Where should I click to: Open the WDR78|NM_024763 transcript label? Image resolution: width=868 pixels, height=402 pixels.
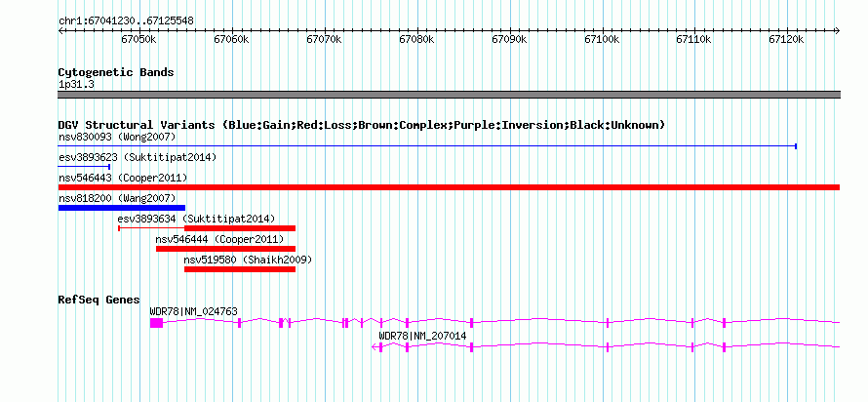point(194,311)
